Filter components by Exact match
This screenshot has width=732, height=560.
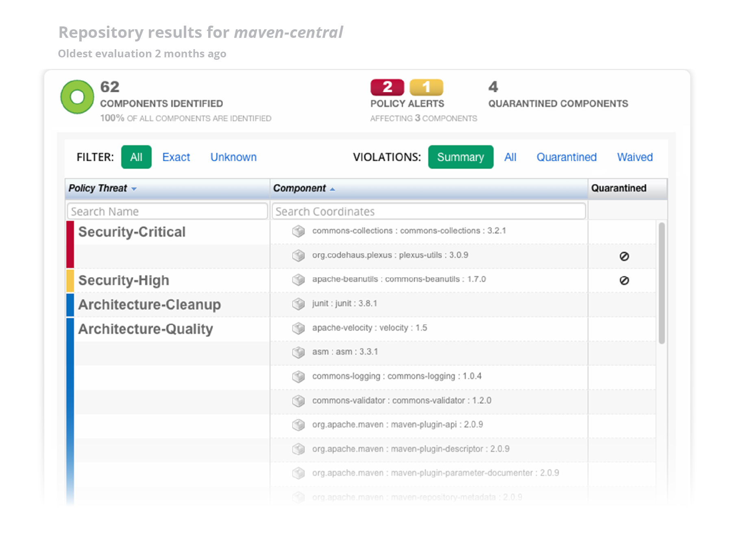(x=176, y=157)
